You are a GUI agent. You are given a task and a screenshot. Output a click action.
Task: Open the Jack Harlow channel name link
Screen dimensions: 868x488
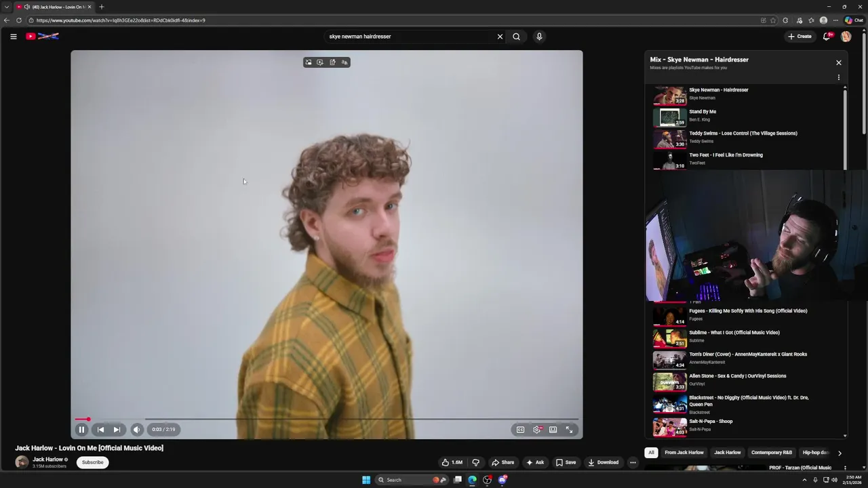point(47,459)
